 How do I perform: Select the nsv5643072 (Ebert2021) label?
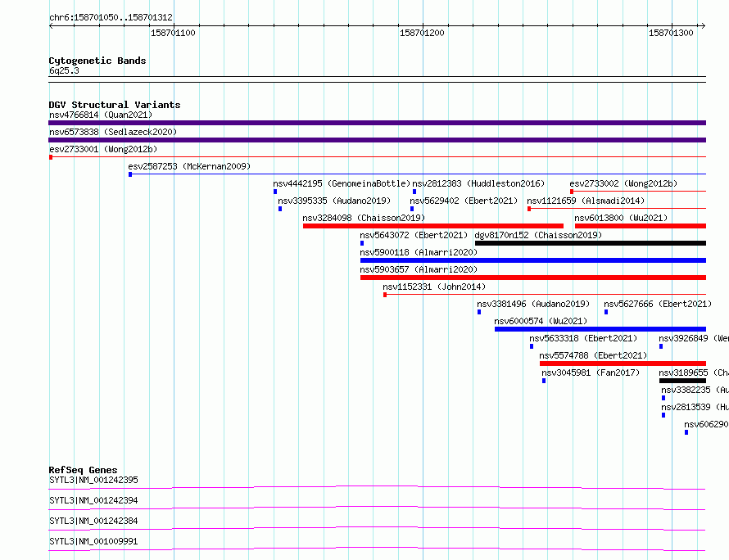414,235
